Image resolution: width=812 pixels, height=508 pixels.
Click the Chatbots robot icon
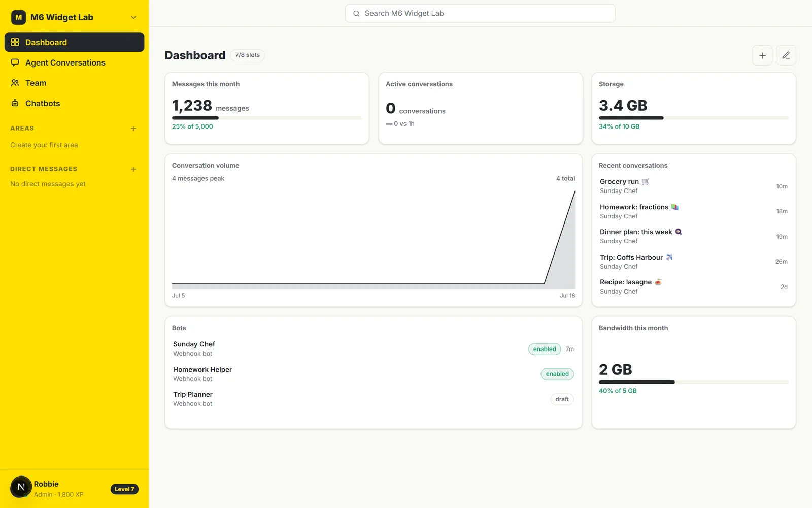tap(15, 103)
